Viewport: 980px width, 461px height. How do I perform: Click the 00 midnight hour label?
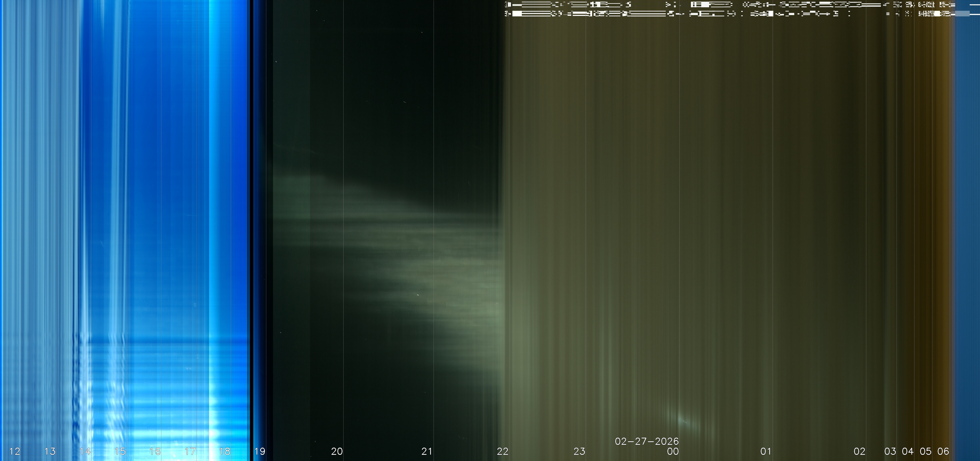tap(673, 451)
